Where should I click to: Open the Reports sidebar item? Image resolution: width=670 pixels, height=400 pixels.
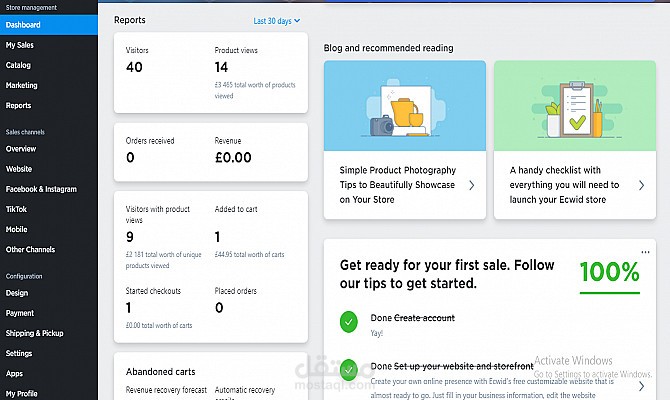[18, 105]
